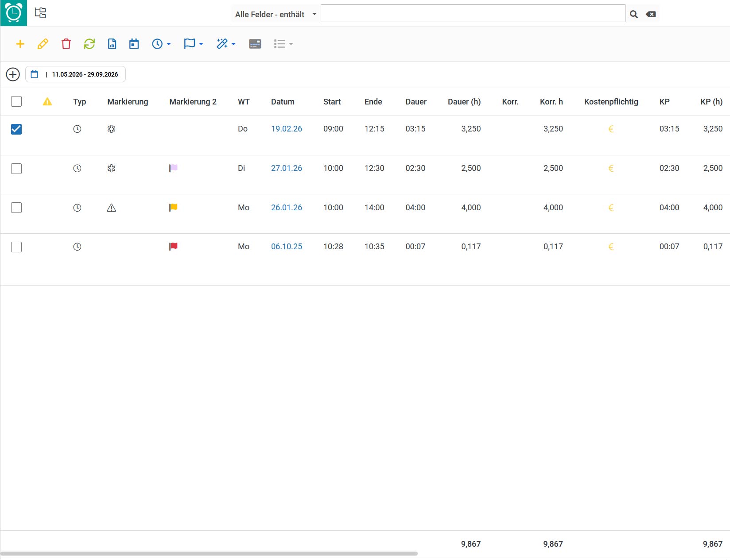Viewport: 730px width, 560px height.
Task: Expand the magic wand dropdown
Action: (x=226, y=44)
